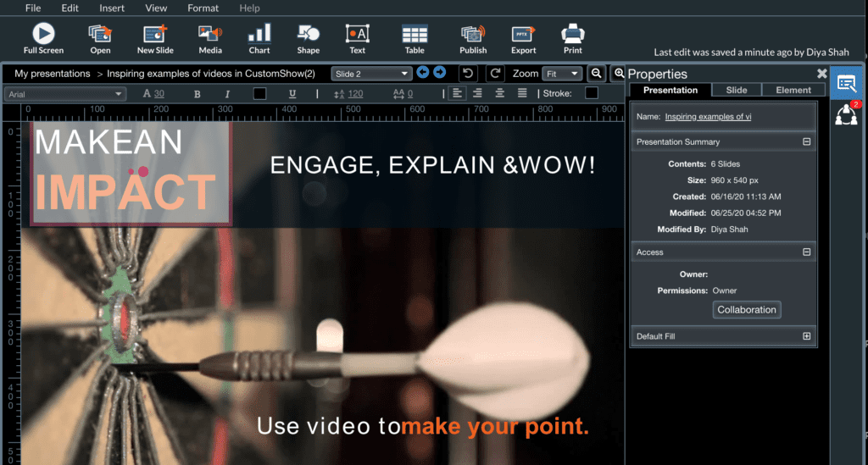This screenshot has width=868, height=465.
Task: Click the character spacing value 0
Action: coord(410,94)
